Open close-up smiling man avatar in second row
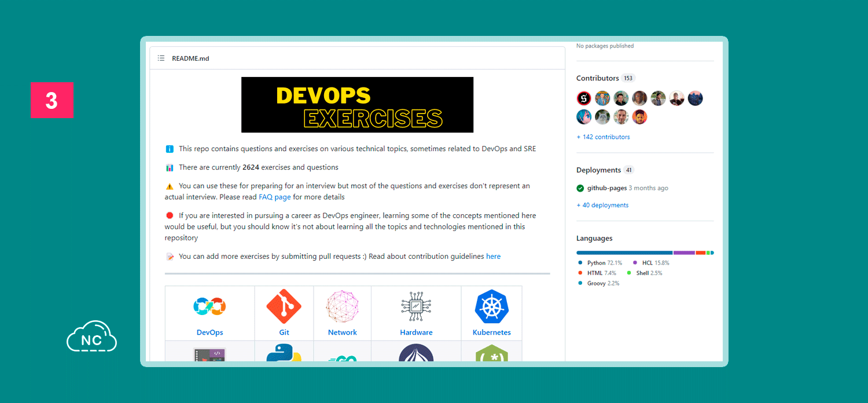 [x=621, y=117]
